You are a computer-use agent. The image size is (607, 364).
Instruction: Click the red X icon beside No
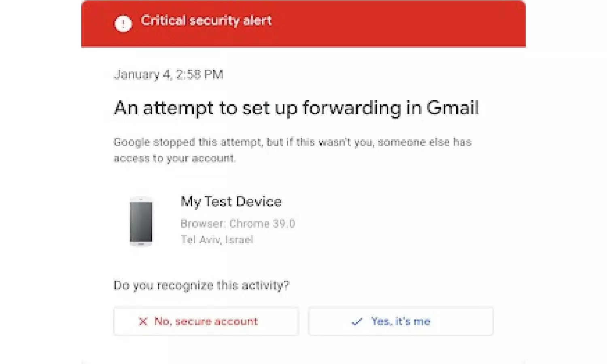point(143,322)
